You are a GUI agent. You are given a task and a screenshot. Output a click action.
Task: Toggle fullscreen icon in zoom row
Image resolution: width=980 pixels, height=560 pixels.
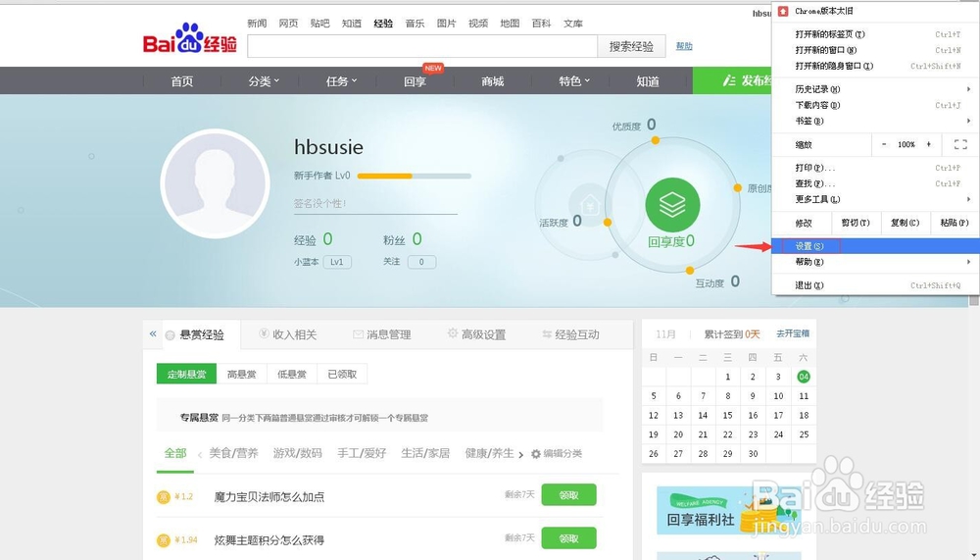[960, 144]
